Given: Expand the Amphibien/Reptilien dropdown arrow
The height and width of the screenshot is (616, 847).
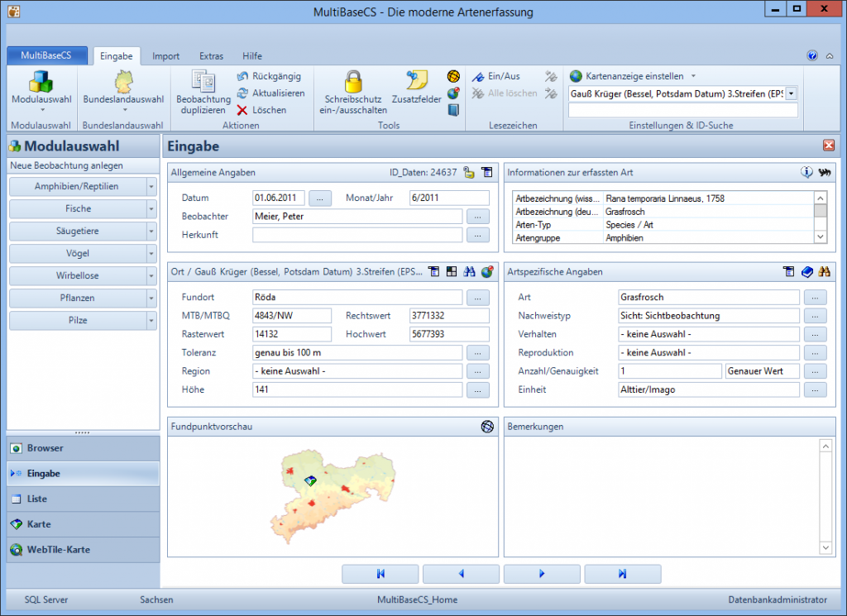Looking at the screenshot, I should (x=151, y=187).
